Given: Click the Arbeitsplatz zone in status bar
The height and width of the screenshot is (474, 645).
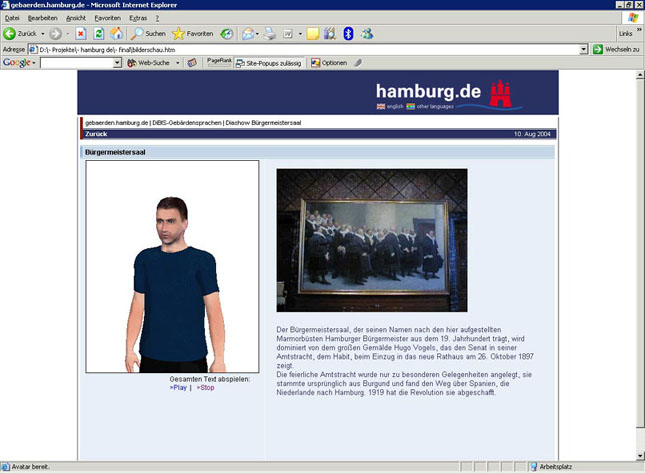Looking at the screenshot, I should 551,467.
